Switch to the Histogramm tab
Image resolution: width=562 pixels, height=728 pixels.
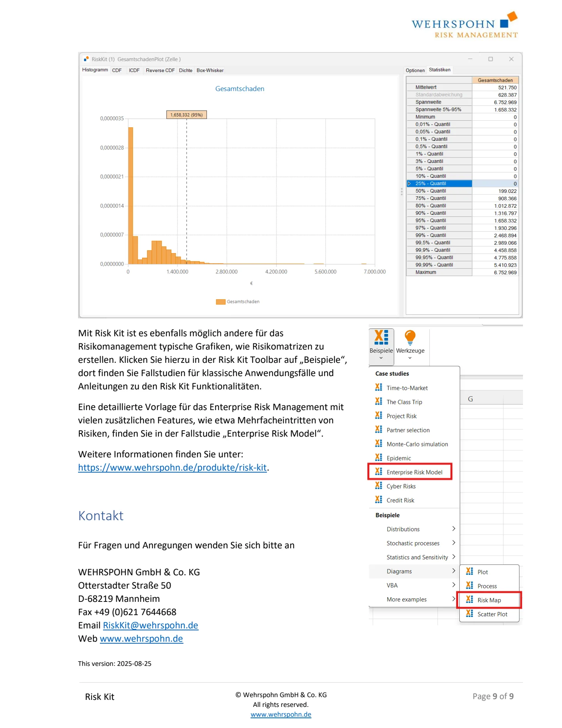[x=95, y=70]
